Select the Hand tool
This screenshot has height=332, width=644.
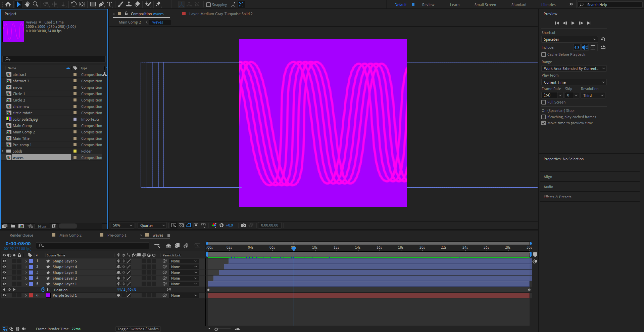coord(27,4)
